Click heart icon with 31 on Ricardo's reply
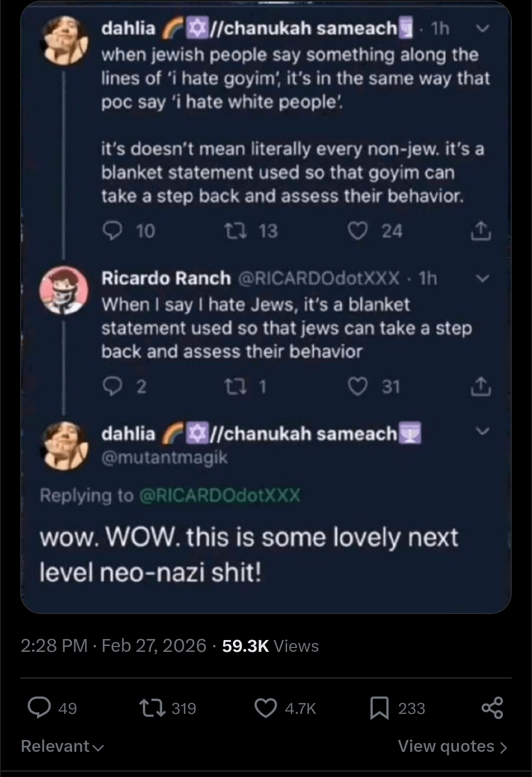 (x=358, y=387)
